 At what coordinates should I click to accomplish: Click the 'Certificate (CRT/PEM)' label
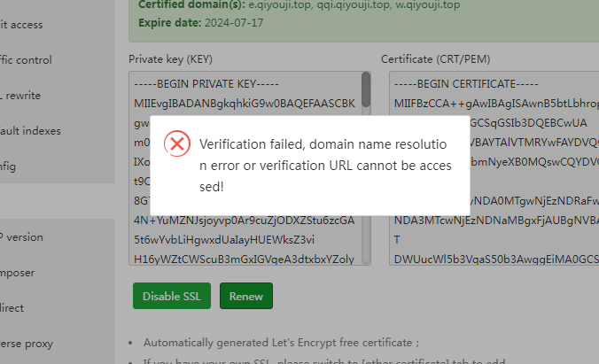435,59
